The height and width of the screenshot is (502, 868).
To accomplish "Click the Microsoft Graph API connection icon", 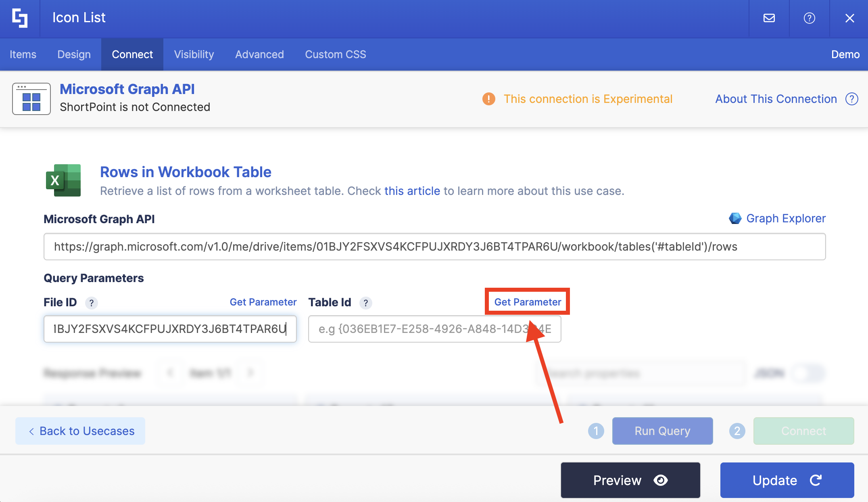I will [31, 99].
